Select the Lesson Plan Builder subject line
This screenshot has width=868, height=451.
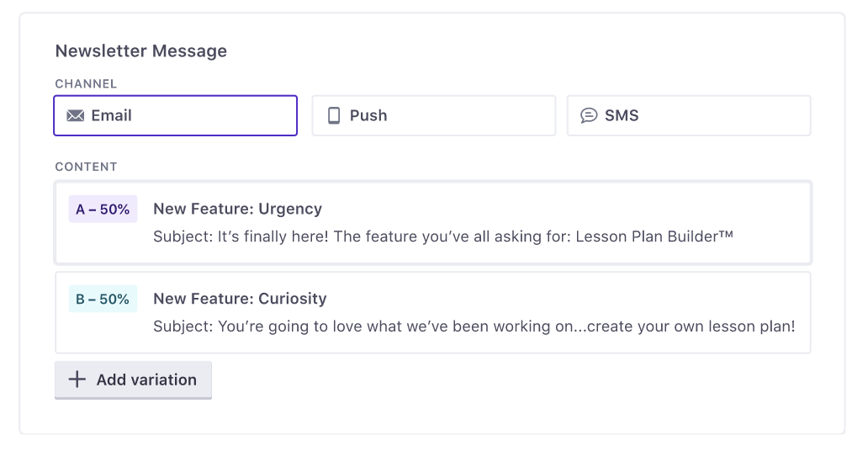(x=443, y=237)
